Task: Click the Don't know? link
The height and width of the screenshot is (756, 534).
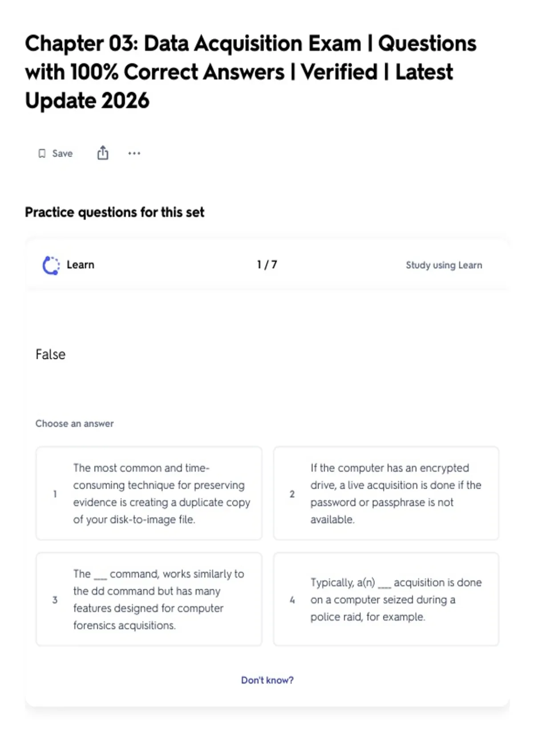Action: point(267,680)
